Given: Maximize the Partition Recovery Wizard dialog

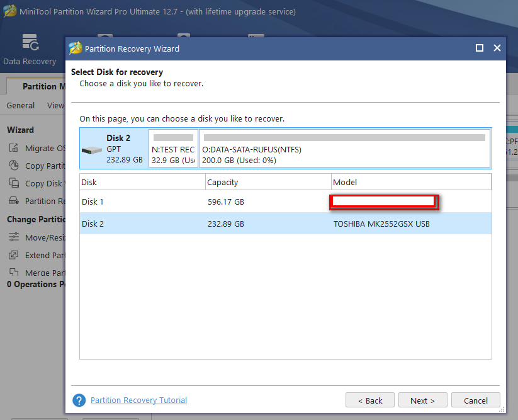Looking at the screenshot, I should [480, 48].
